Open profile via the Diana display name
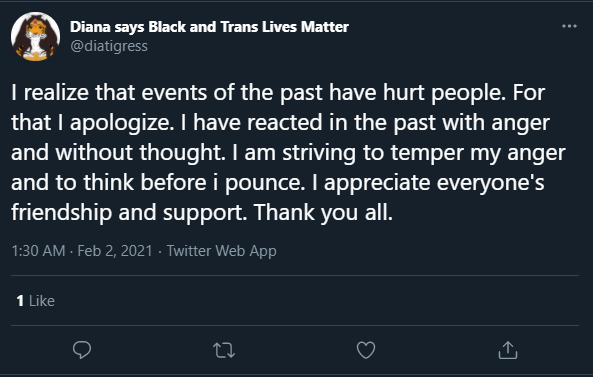 point(209,27)
